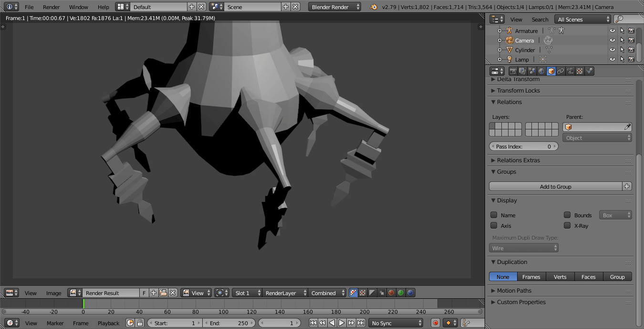Hide the Cylinder object via eye icon
Viewport: 644px width, 329px height.
(613, 50)
